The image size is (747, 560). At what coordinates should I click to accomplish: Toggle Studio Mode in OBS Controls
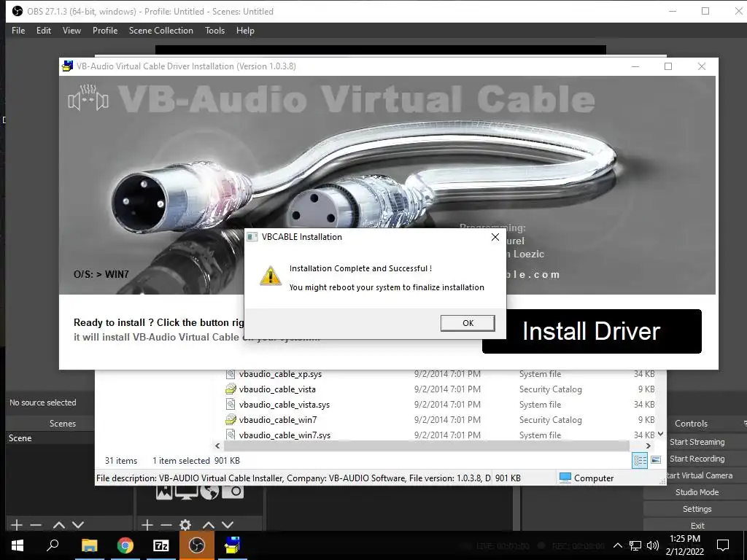point(697,492)
